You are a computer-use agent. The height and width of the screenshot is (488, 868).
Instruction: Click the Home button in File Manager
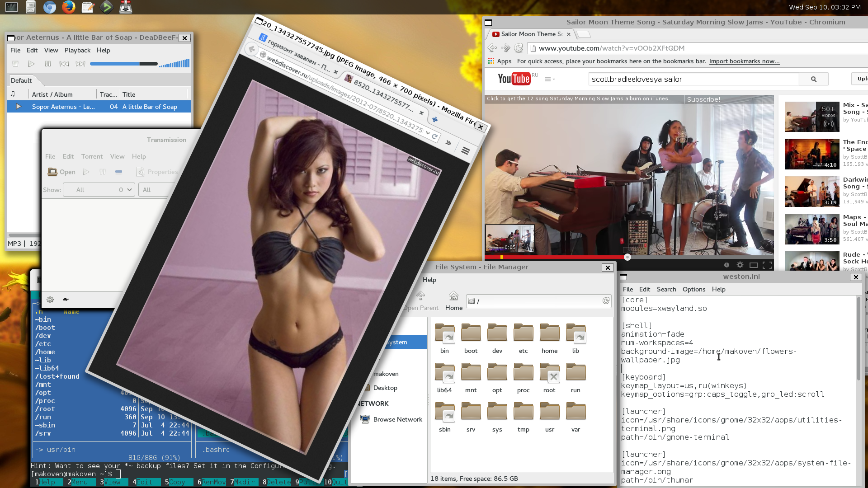coord(453,301)
